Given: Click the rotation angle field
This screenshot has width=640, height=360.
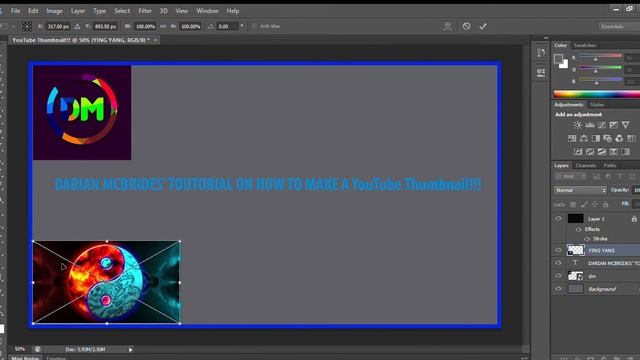Looking at the screenshot, I should (x=227, y=27).
